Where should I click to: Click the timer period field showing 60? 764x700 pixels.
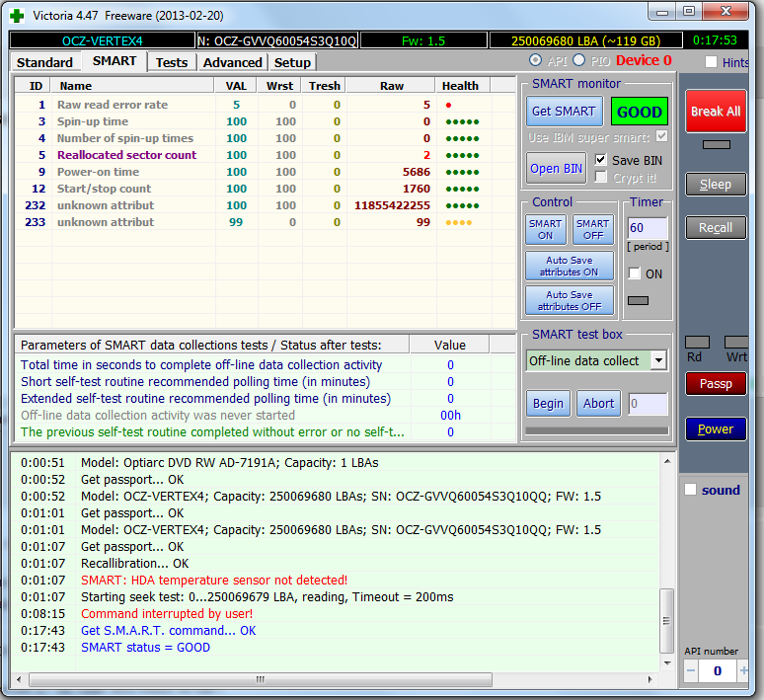coord(648,228)
